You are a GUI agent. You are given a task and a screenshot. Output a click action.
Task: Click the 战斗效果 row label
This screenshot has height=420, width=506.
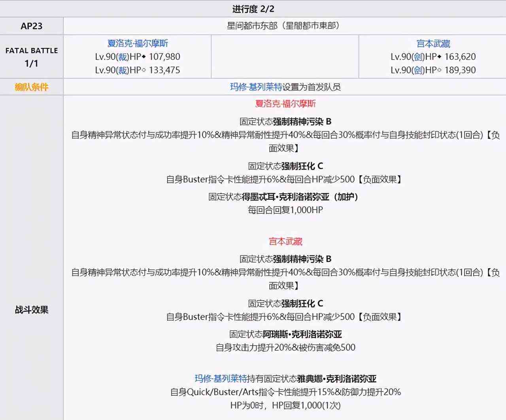click(x=32, y=310)
